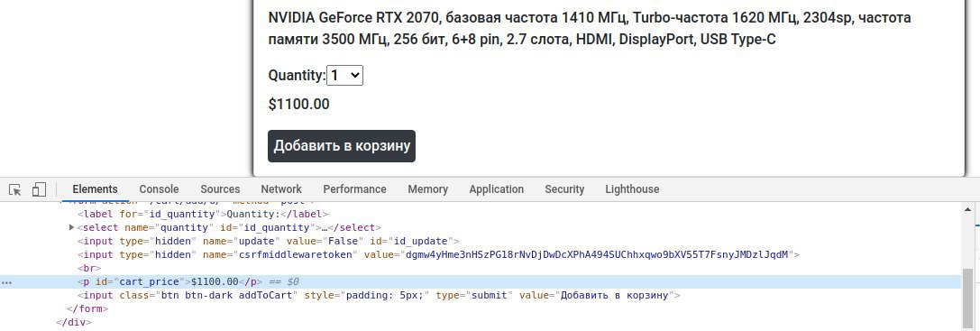The image size is (980, 331).
Task: Select the closing div tag line
Action: click(74, 322)
